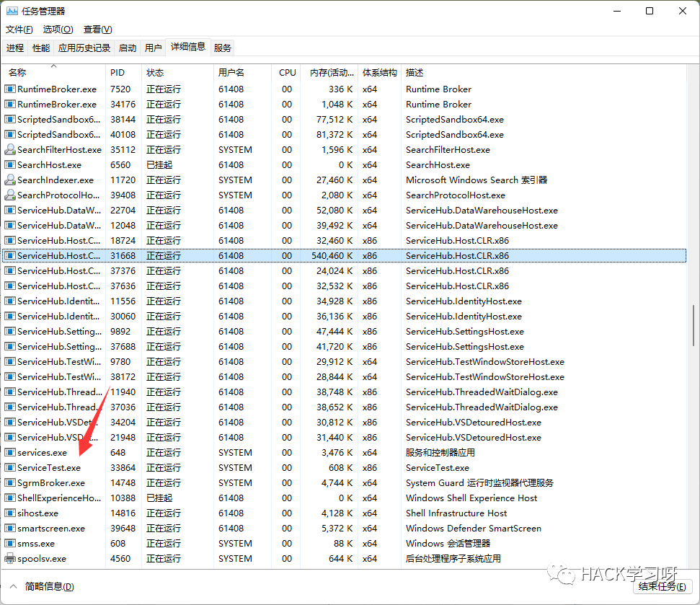Open the 文件(F) menu
This screenshot has width=700, height=605.
19,30
